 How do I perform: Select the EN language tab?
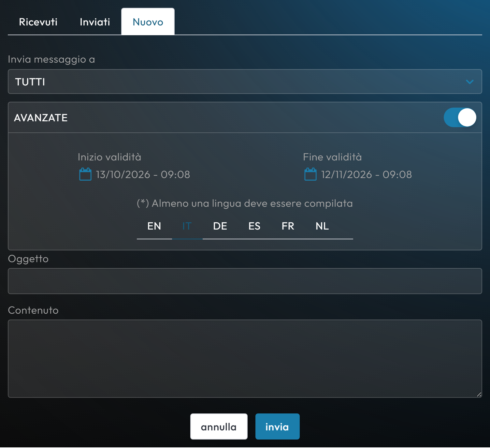154,226
